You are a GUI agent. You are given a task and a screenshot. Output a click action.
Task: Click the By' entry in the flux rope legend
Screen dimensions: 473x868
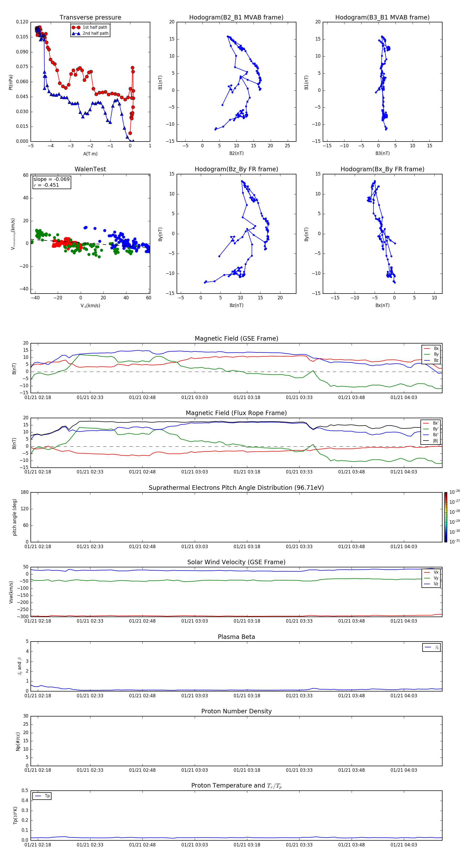(431, 429)
